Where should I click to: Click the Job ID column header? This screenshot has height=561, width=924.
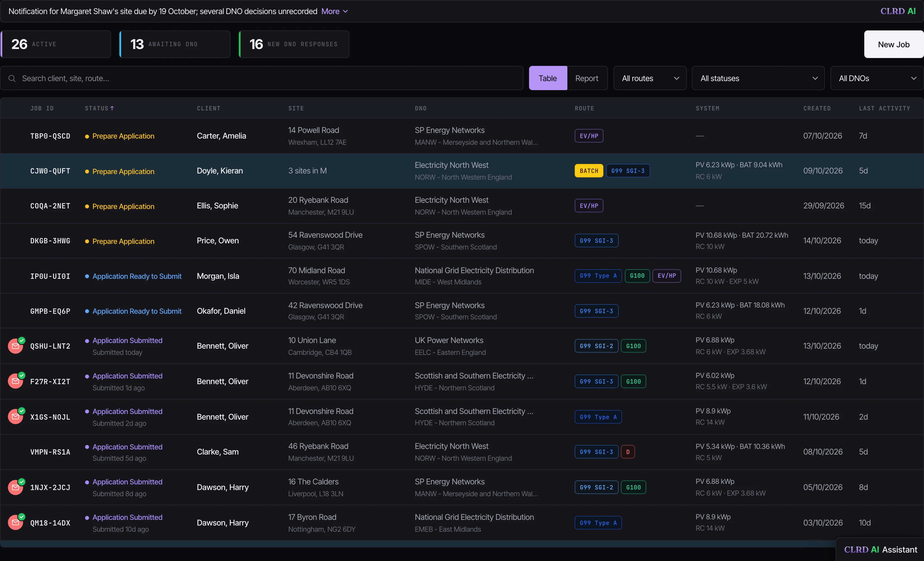[42, 108]
